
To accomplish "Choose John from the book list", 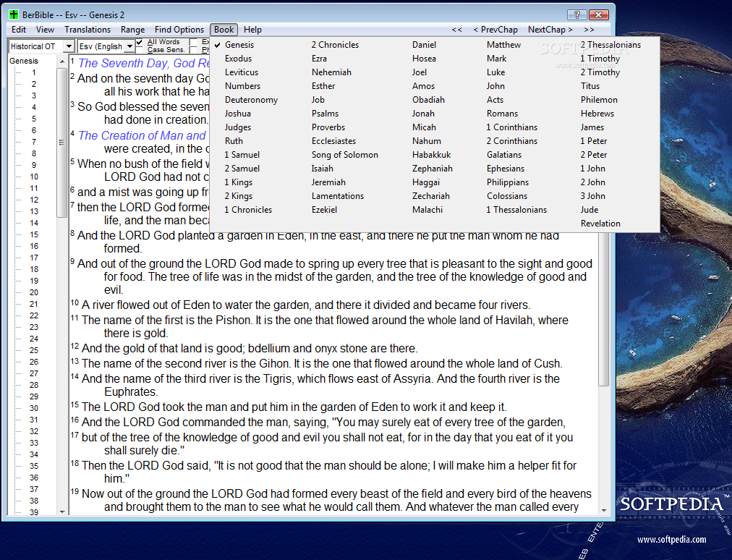I will point(495,86).
